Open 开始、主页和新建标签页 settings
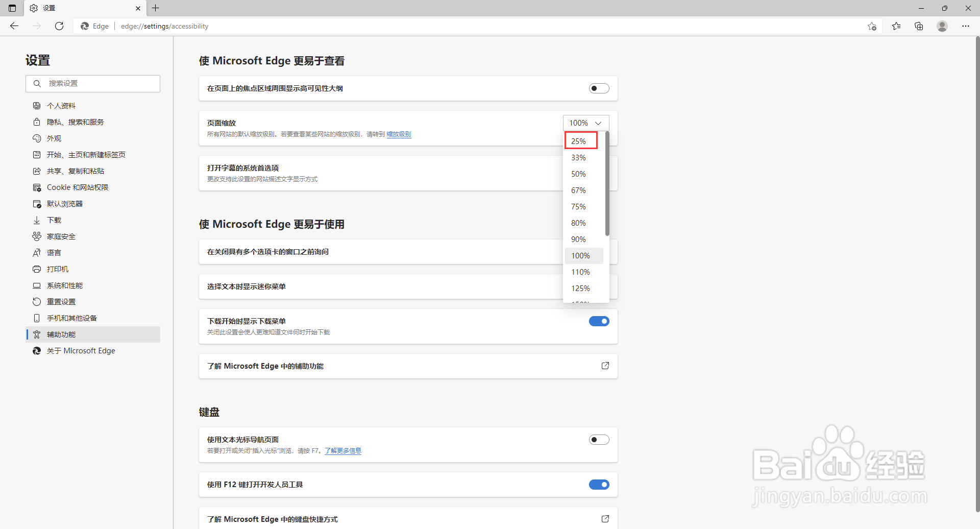The height and width of the screenshot is (529, 980). point(93,155)
